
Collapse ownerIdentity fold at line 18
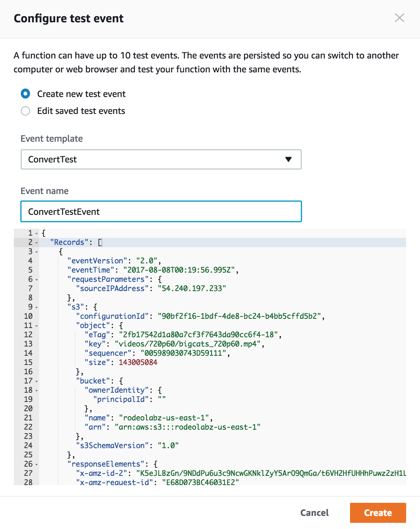(37, 391)
